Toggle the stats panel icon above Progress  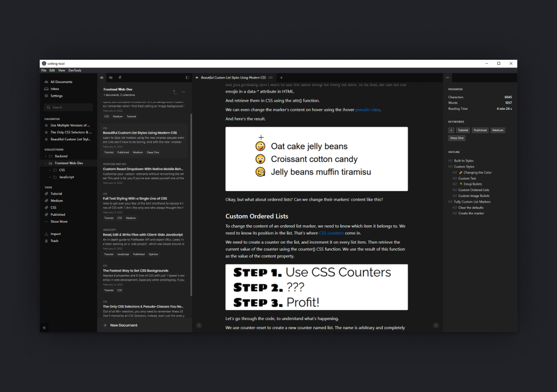click(448, 77)
